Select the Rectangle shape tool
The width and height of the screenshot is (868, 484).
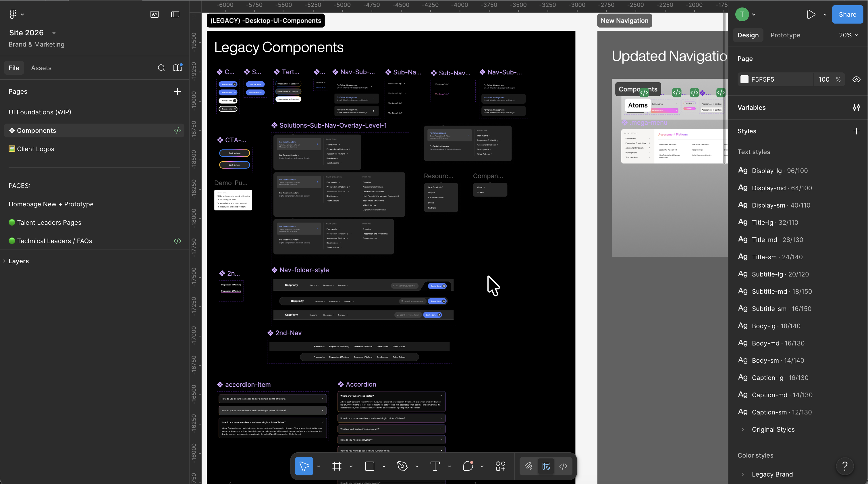pyautogui.click(x=370, y=466)
